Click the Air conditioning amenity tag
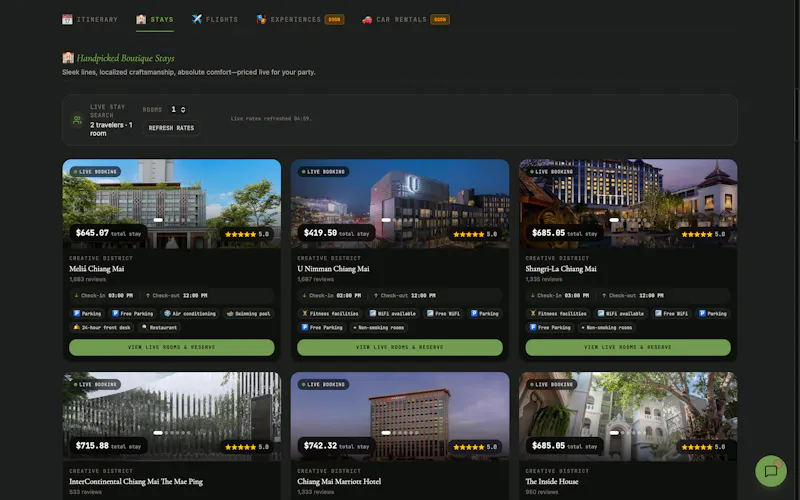800x500 pixels. (x=190, y=314)
